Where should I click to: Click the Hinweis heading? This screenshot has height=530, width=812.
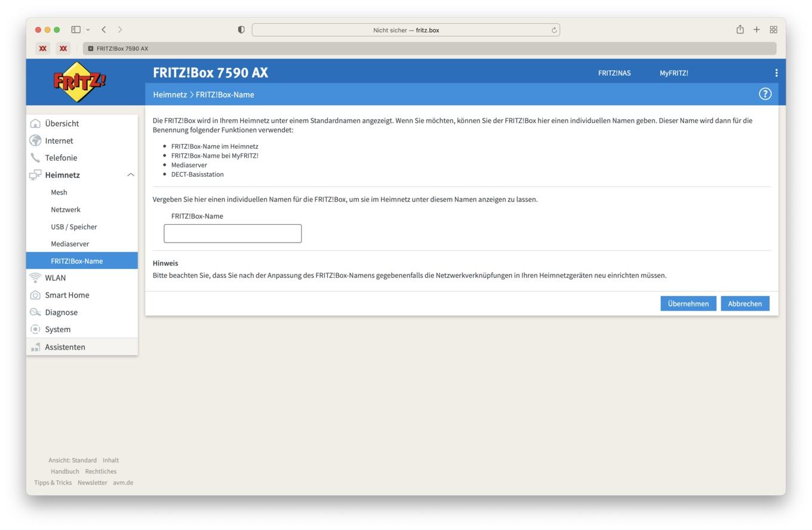165,263
